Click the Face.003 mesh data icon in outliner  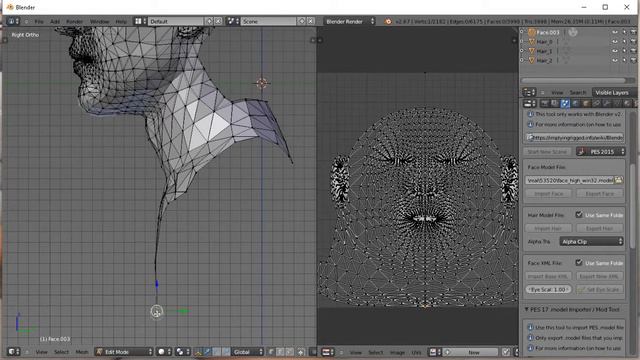click(573, 32)
